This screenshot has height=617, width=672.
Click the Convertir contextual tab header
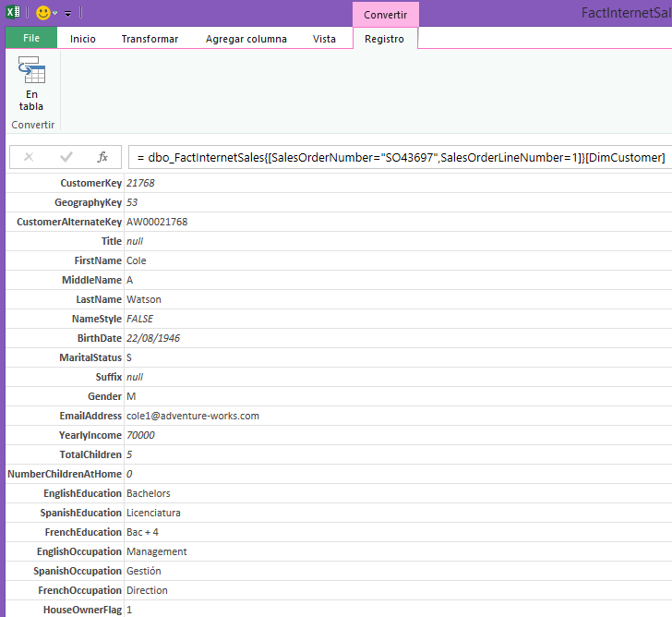[385, 15]
